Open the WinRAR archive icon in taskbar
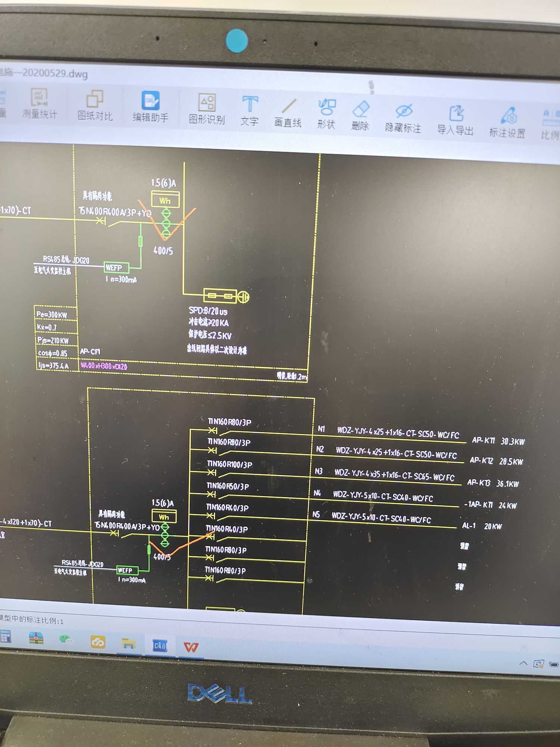560x747 pixels. 36,638
